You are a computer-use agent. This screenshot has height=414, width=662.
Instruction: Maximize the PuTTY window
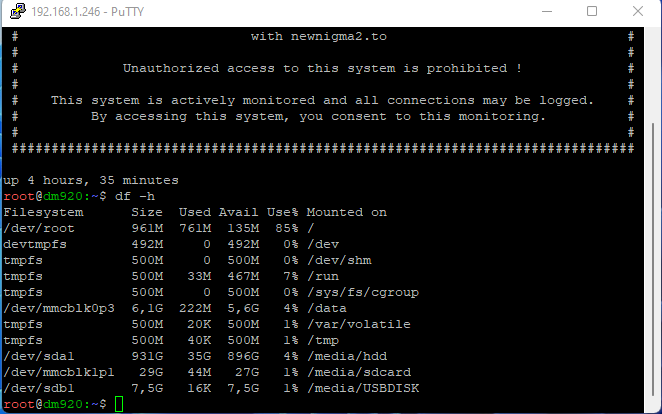591,11
